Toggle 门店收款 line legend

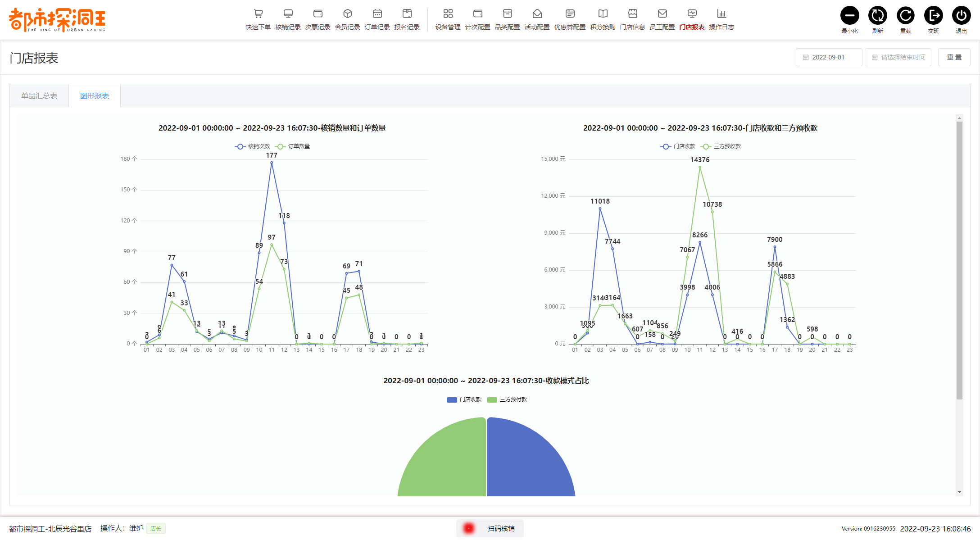tap(678, 146)
